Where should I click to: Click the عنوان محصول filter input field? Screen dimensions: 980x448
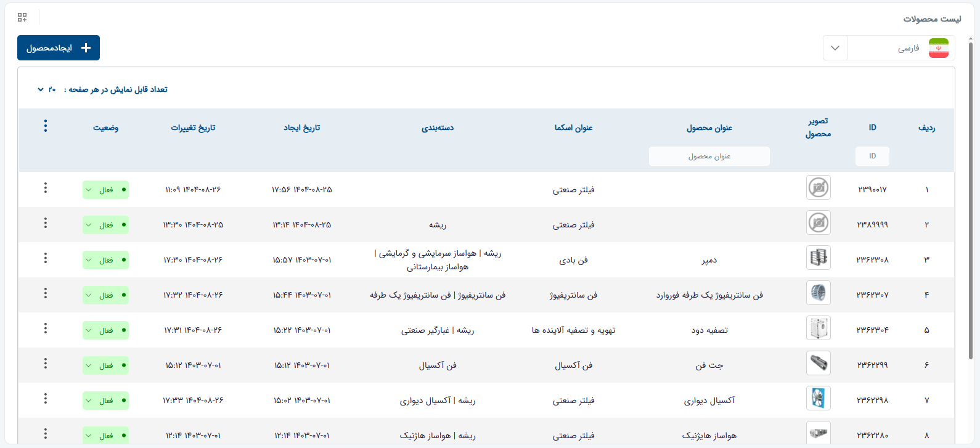pos(709,156)
